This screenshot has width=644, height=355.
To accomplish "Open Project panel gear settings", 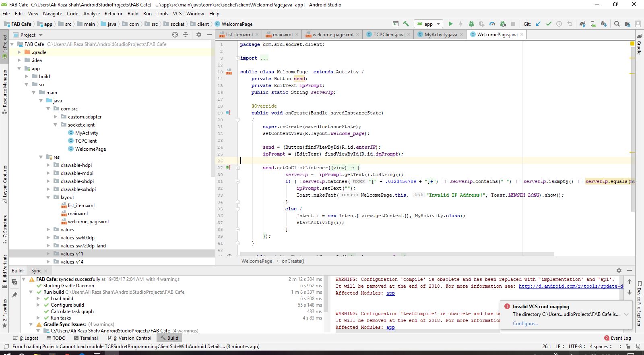I will (198, 35).
